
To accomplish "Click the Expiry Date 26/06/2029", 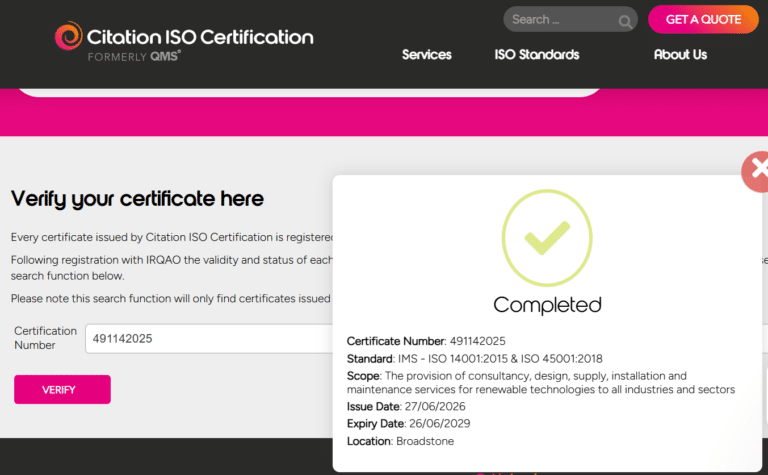I will pyautogui.click(x=408, y=424).
